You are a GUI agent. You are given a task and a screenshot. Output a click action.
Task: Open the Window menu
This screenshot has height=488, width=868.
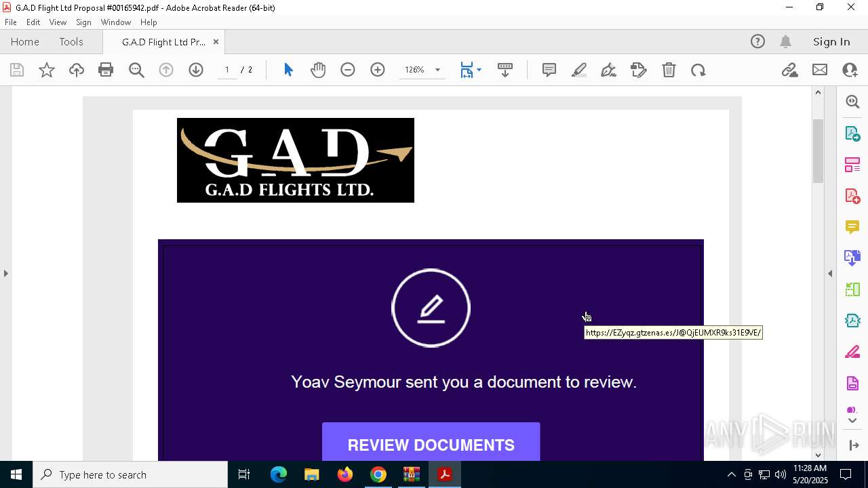click(x=116, y=22)
